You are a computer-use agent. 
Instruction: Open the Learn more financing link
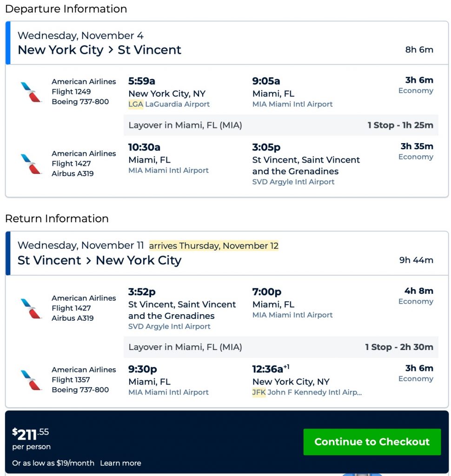[120, 463]
